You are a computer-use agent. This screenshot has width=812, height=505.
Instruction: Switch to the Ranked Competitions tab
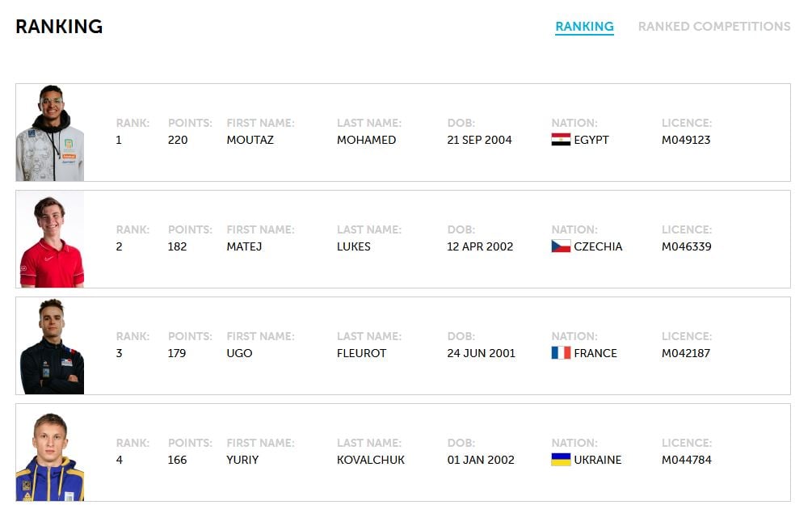tap(714, 27)
